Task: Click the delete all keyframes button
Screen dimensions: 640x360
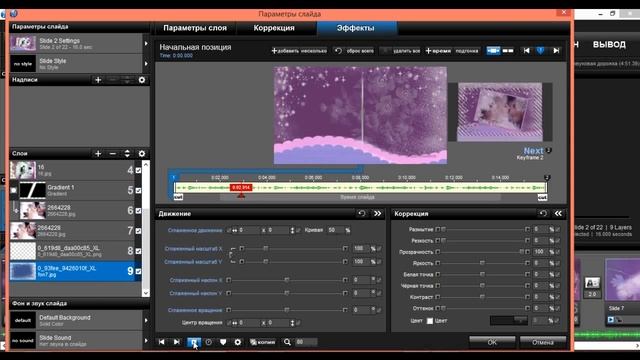Action: tap(401, 51)
